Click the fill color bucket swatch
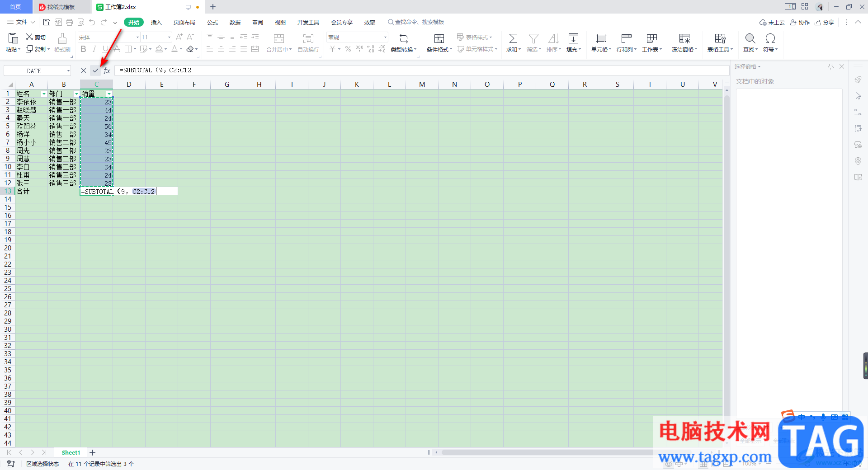Viewport: 868px width, 470px height. coord(159,49)
